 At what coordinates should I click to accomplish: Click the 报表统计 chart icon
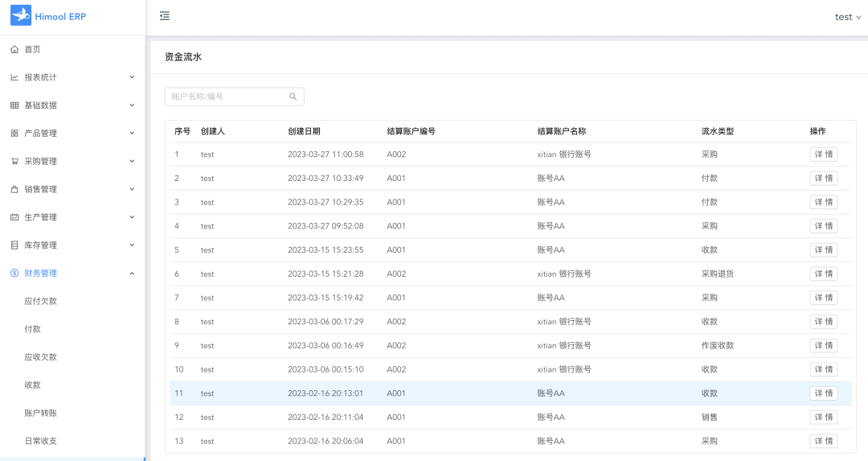pos(14,77)
